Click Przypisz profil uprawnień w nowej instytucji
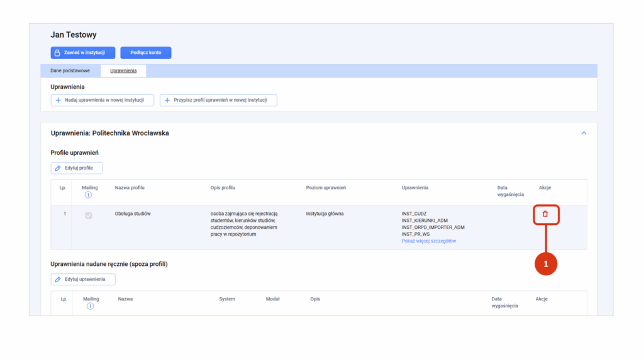 click(x=218, y=100)
